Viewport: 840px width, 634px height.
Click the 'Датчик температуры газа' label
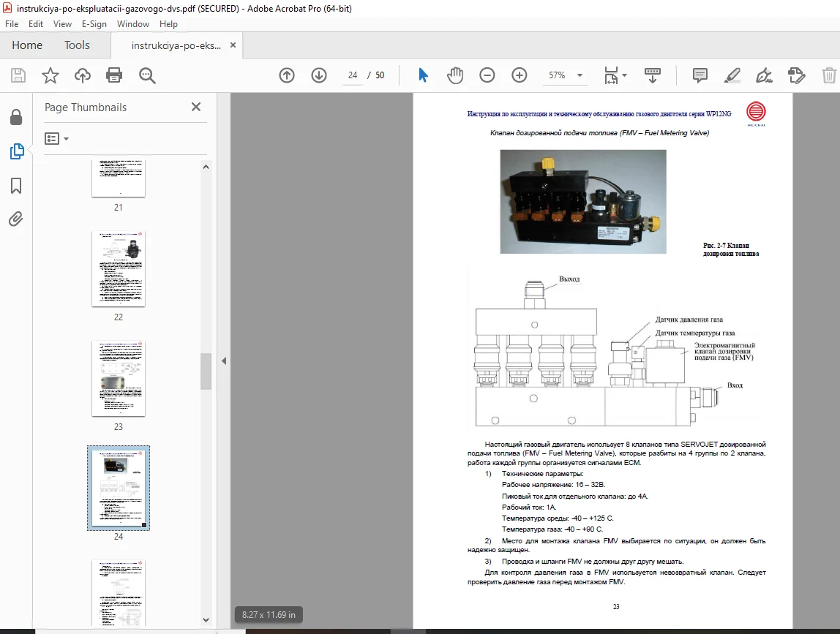point(695,333)
